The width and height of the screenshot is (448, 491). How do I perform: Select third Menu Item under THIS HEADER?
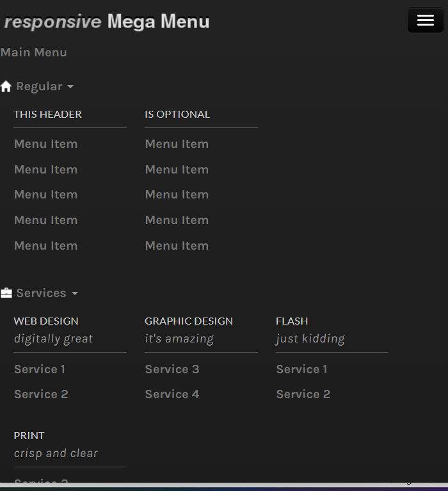tap(45, 195)
